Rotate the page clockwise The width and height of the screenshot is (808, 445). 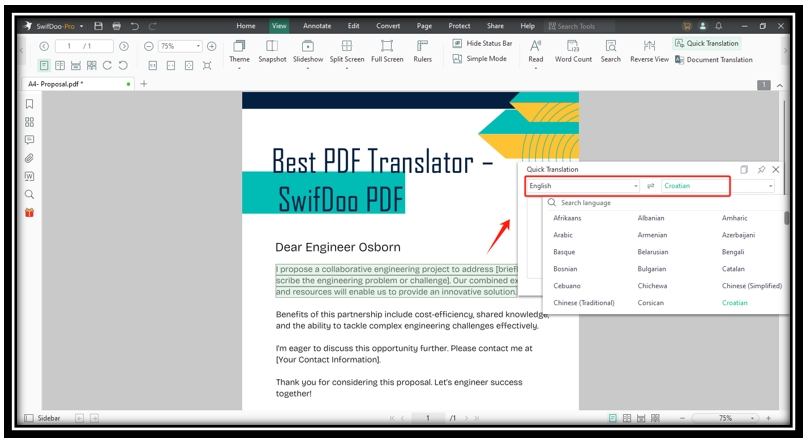click(107, 65)
